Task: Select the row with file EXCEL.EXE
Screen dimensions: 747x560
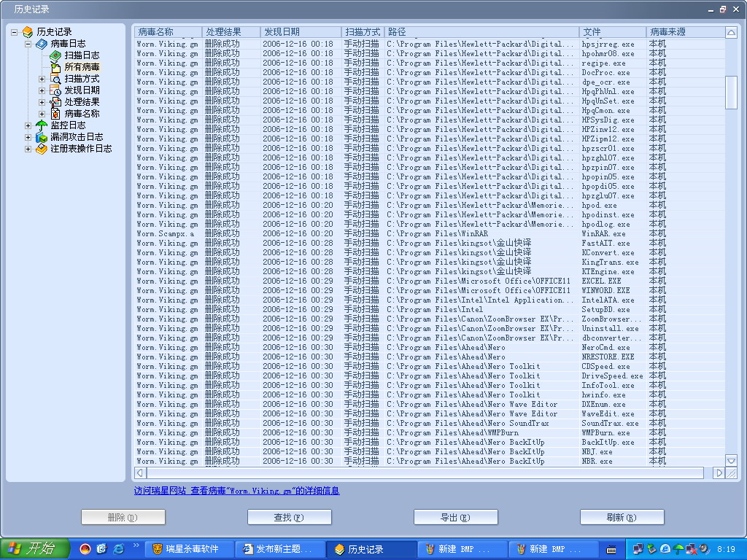Action: [x=430, y=281]
